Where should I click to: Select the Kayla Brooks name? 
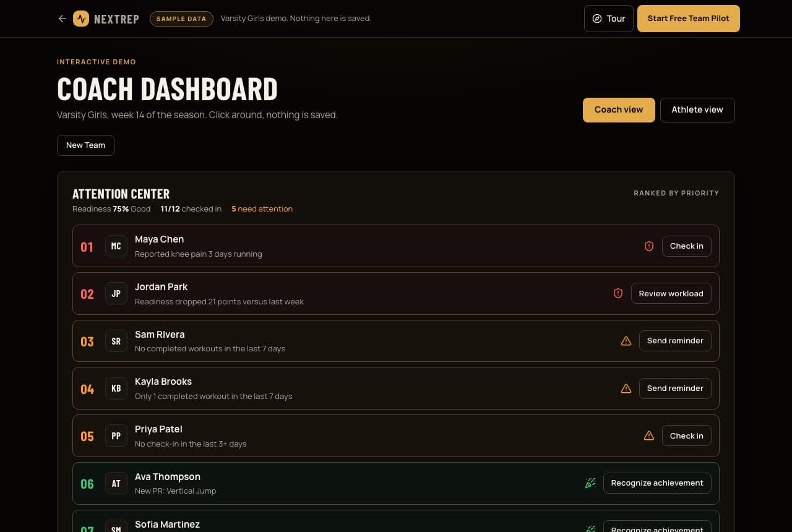click(163, 382)
